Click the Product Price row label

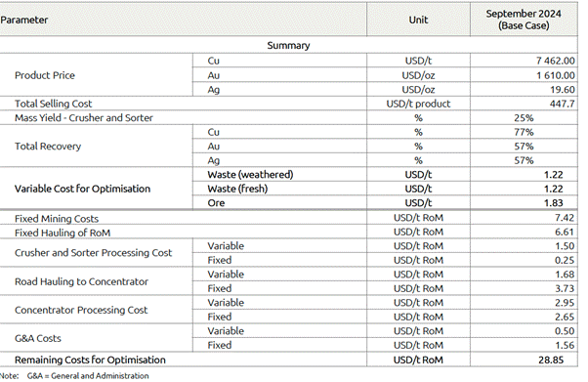(x=45, y=75)
